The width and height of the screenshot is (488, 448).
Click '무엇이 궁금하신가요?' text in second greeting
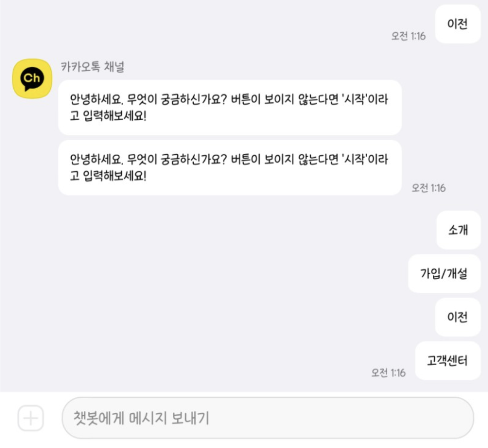point(177,159)
